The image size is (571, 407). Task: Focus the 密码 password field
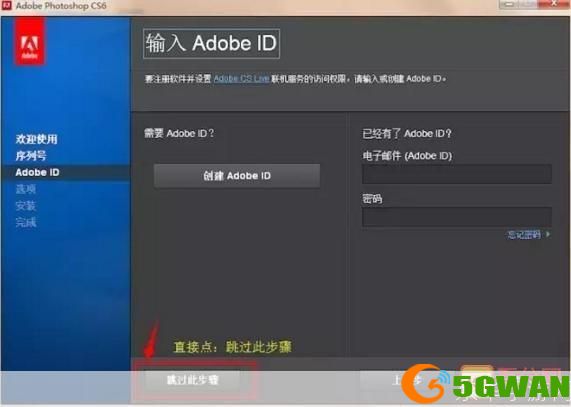coord(457,217)
